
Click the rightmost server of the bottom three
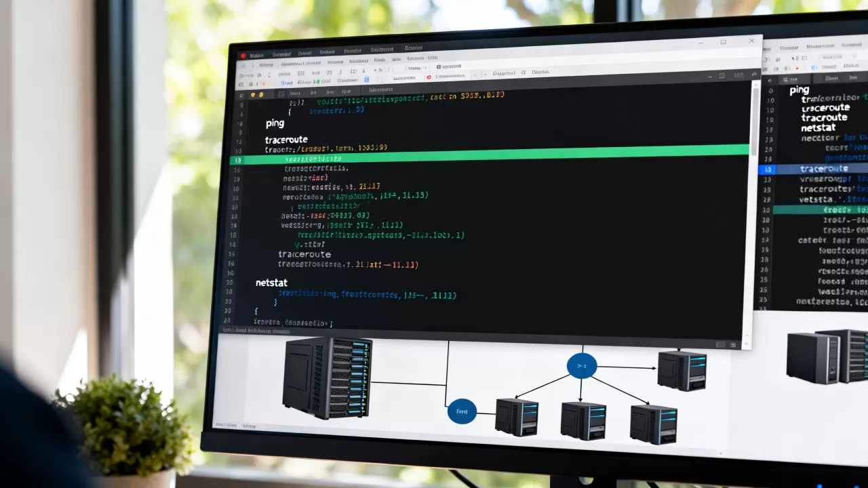(653, 424)
